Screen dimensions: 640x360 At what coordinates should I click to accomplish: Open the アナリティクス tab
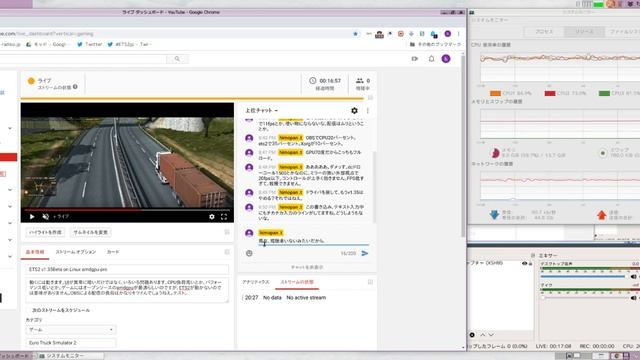pyautogui.click(x=256, y=282)
